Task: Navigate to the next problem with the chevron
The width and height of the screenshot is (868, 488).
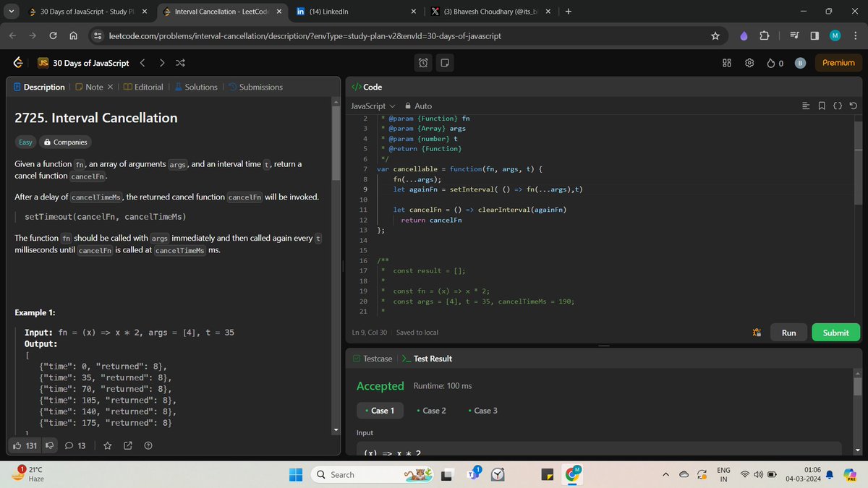Action: [x=162, y=63]
